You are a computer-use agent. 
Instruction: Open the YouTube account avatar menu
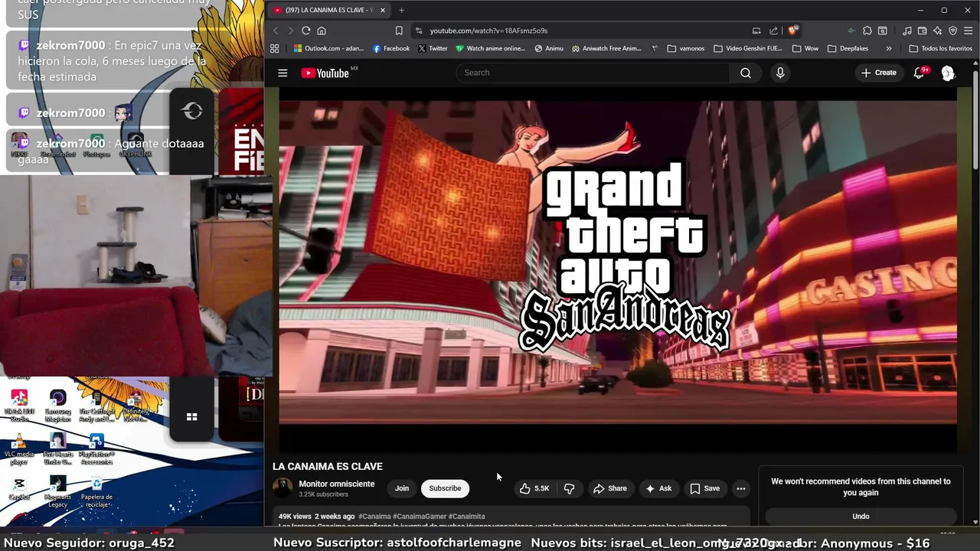point(948,73)
